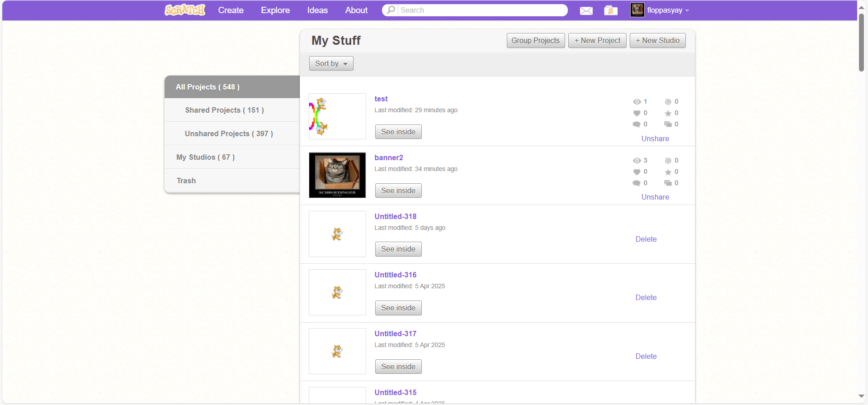Open the Ideas menu item

[x=317, y=10]
